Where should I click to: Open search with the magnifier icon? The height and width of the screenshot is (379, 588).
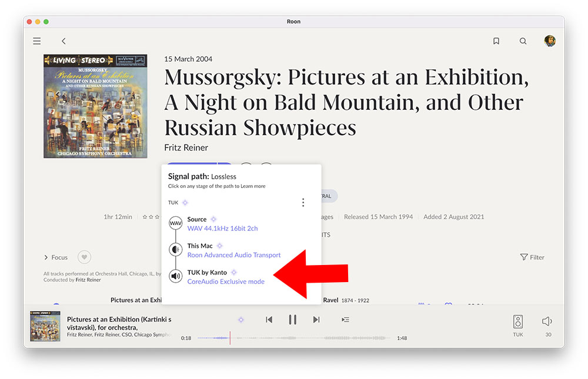523,41
